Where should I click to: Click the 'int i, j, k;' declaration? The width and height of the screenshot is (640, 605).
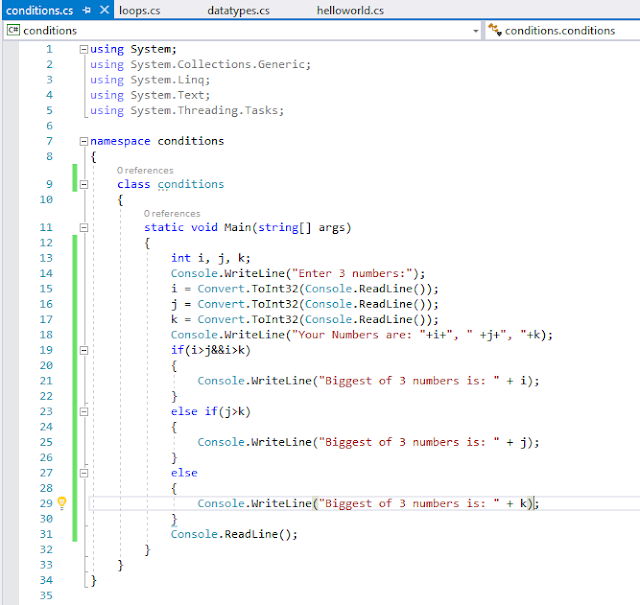click(x=210, y=258)
